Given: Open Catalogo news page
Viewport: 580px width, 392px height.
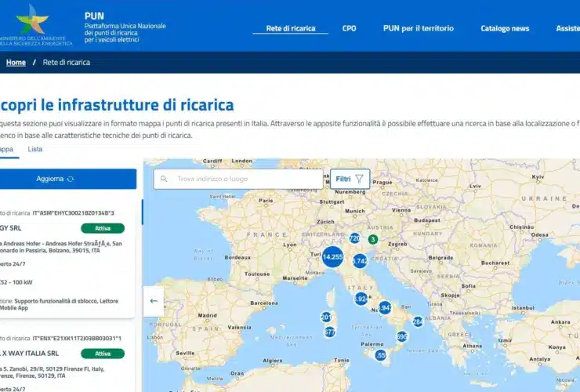Looking at the screenshot, I should point(505,28).
